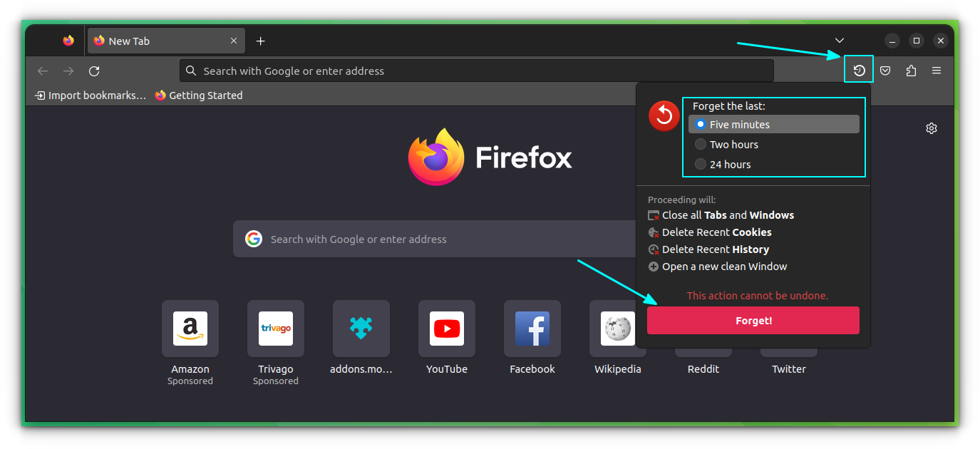The image size is (980, 449).
Task: Focus the Google search box on page
Action: (x=435, y=239)
